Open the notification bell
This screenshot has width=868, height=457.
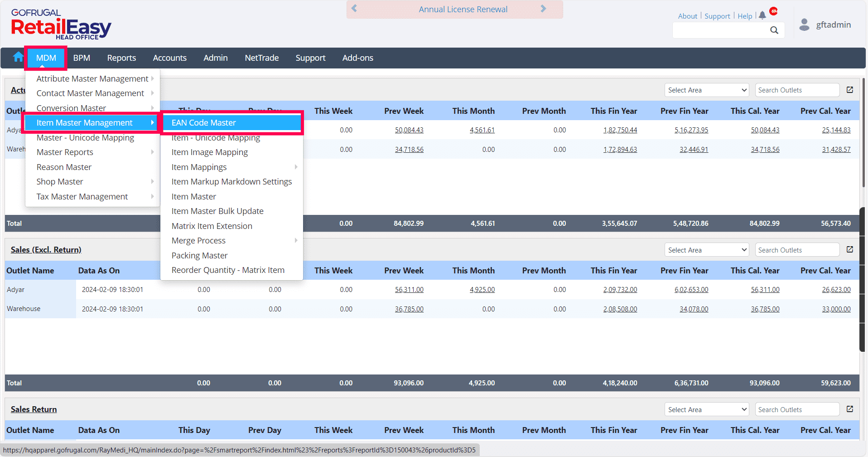[762, 15]
